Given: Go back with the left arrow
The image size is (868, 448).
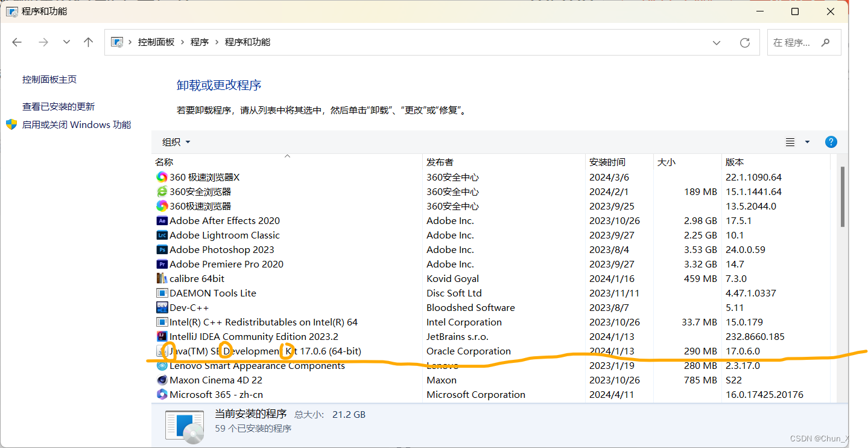Looking at the screenshot, I should pyautogui.click(x=17, y=42).
